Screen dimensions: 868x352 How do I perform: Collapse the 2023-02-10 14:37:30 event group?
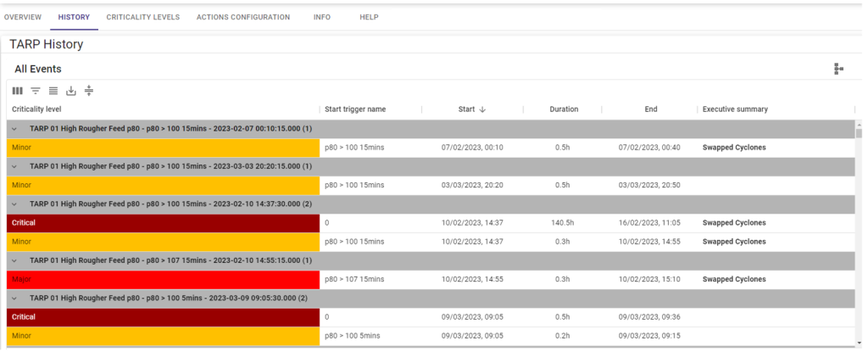click(x=14, y=204)
